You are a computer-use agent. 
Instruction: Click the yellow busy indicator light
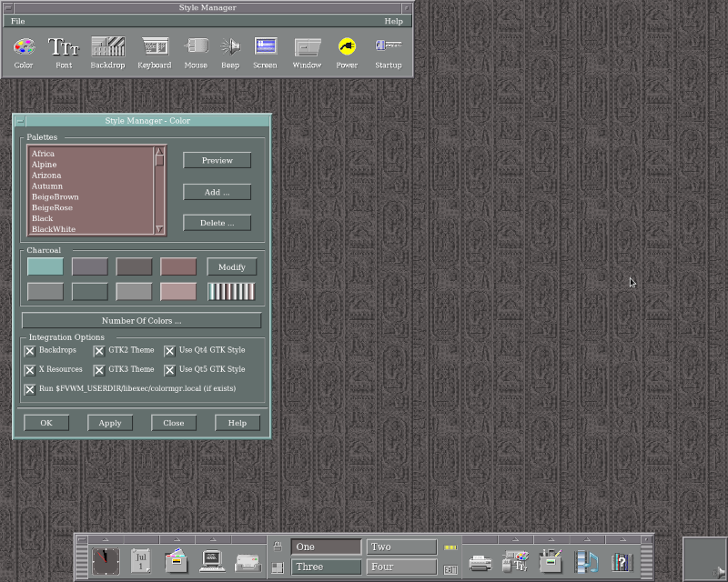450,547
